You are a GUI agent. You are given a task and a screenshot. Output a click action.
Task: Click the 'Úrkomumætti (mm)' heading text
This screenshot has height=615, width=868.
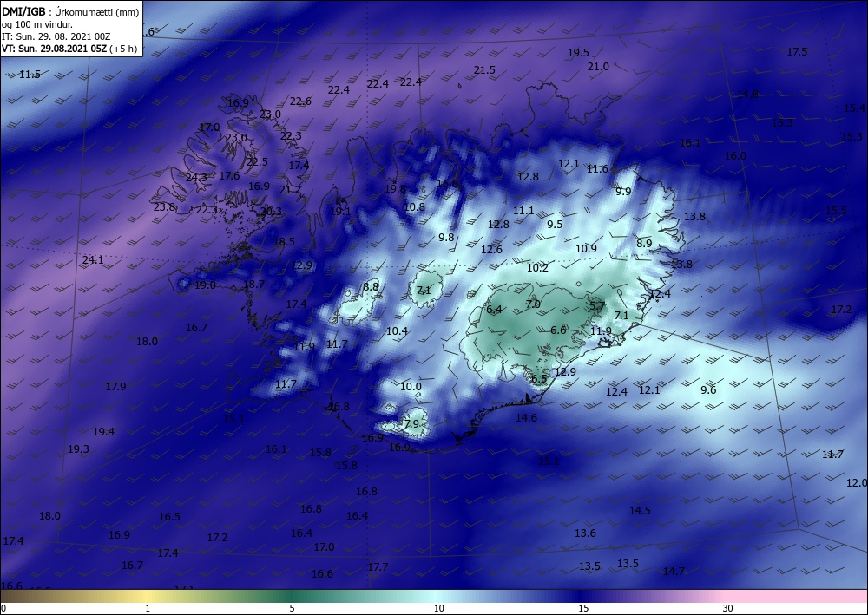pos(97,12)
